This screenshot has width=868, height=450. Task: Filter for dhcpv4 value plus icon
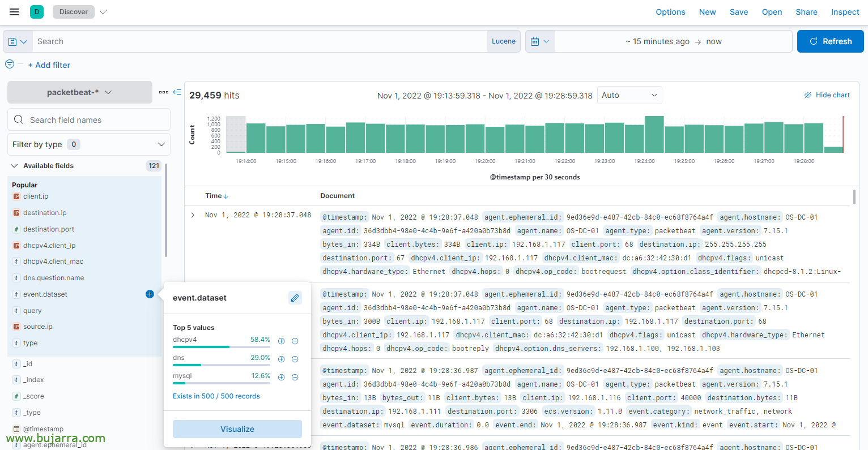[281, 341]
